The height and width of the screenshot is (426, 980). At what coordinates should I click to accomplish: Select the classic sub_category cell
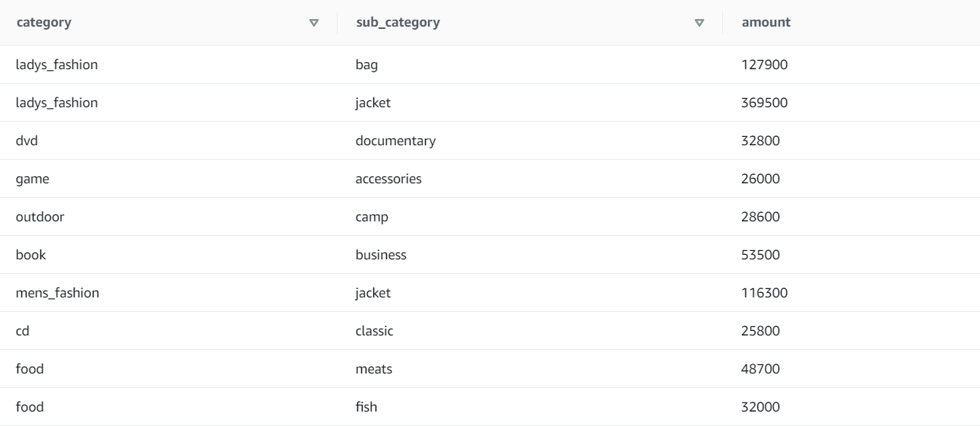[375, 331]
